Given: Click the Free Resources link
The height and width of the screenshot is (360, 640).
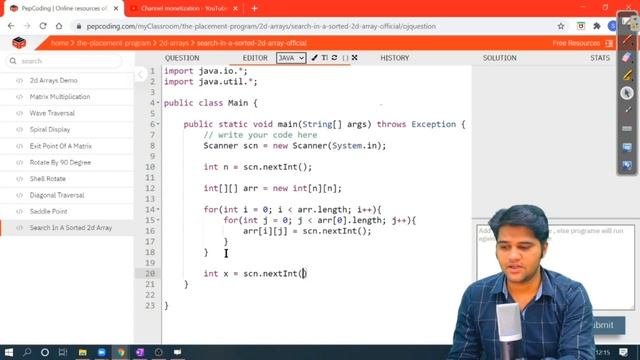Looking at the screenshot, I should point(582,43).
